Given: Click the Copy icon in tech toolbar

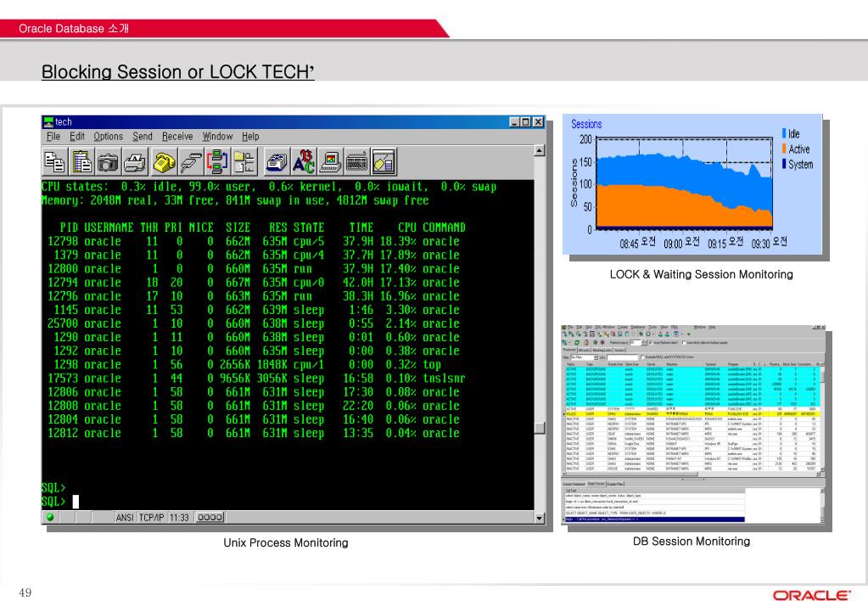Looking at the screenshot, I should click(x=55, y=162).
